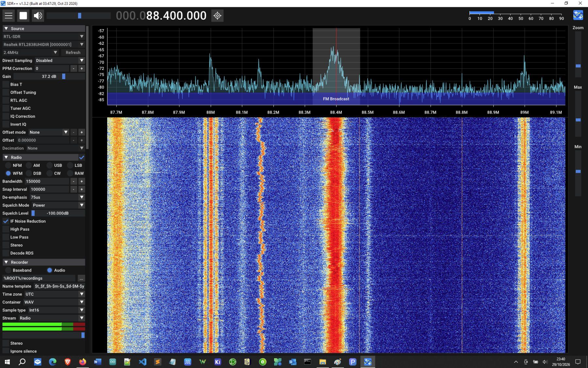Open the Windows Start menu
This screenshot has width=588, height=368.
7,361
